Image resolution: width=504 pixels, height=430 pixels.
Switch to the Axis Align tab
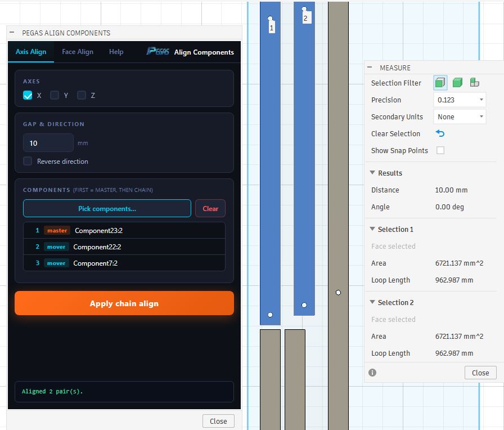click(31, 51)
